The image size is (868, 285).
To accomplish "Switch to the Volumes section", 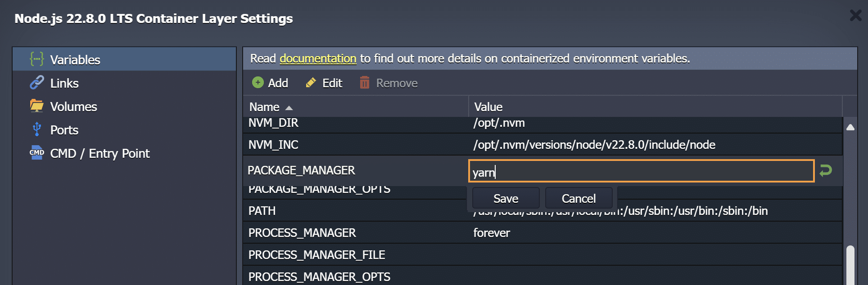I will (73, 107).
